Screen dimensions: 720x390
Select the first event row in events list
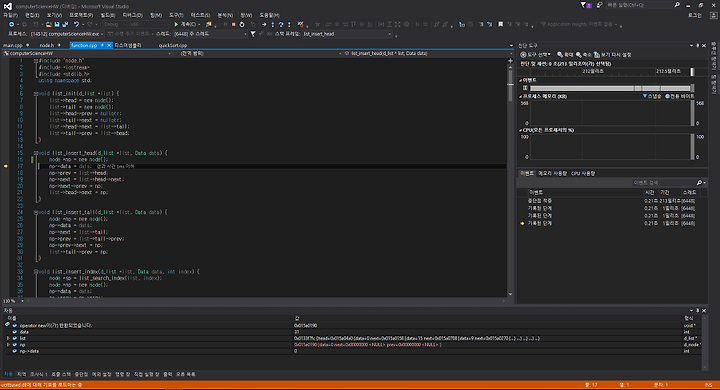pyautogui.click(x=612, y=201)
